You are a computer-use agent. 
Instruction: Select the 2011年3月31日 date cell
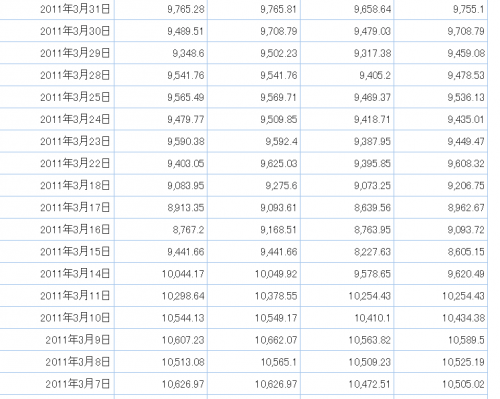click(57, 9)
